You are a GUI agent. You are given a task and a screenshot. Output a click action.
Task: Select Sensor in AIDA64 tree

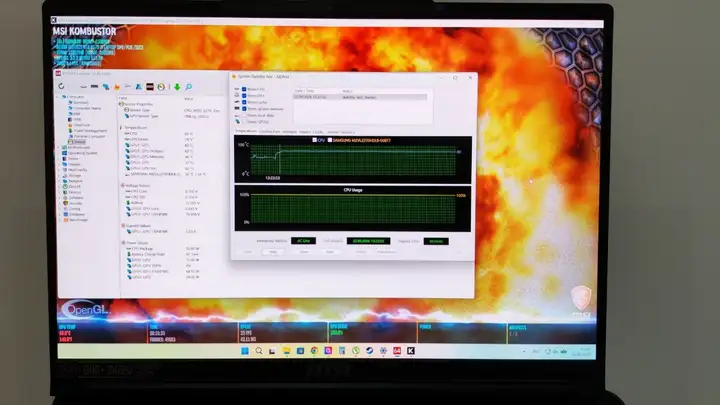[79, 142]
